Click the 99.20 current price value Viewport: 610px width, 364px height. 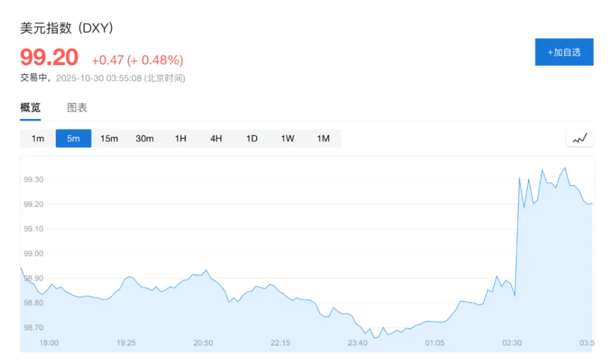point(49,57)
